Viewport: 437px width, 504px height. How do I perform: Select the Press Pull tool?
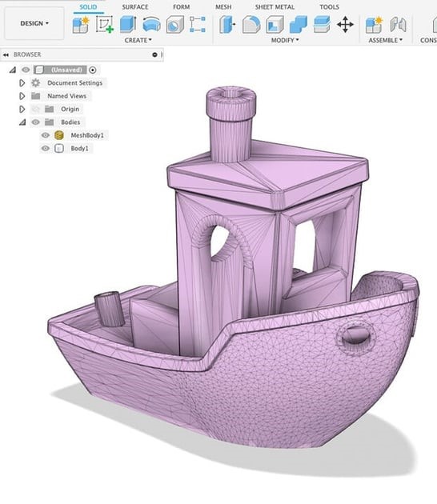(x=227, y=25)
